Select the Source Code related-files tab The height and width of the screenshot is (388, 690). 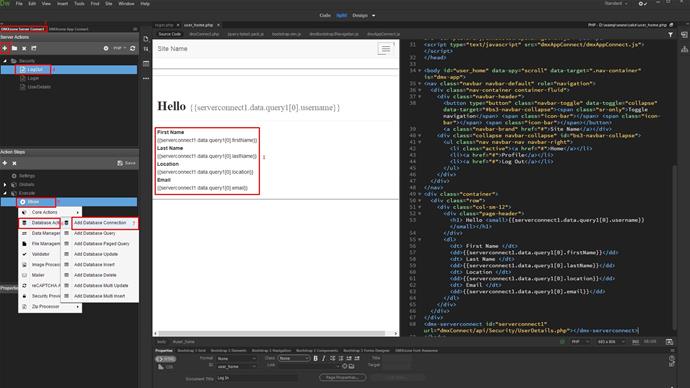point(169,34)
